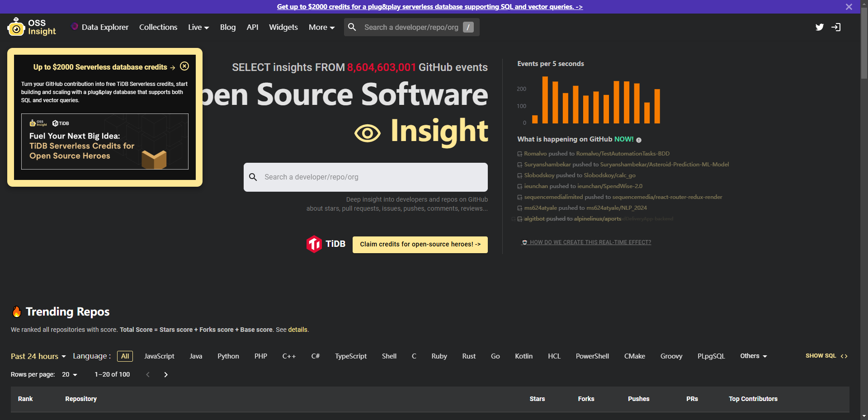Open the Data Explorer page
The width and height of the screenshot is (868, 420).
(104, 27)
